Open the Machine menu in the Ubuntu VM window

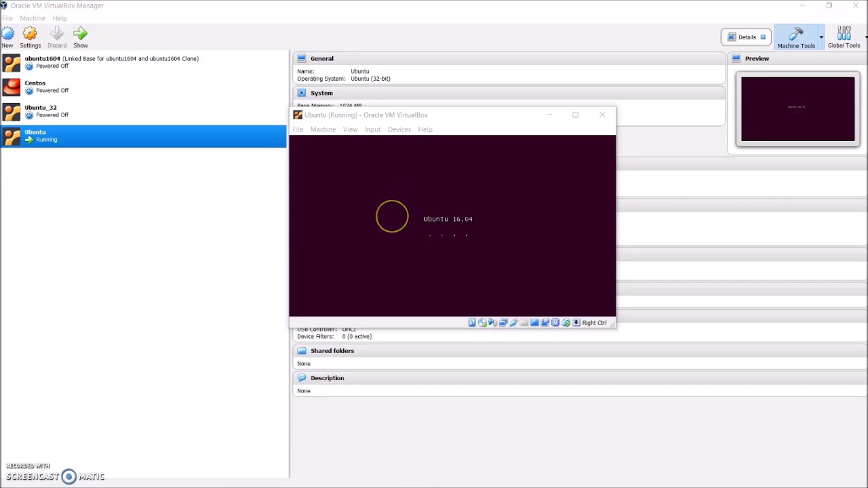pos(323,129)
